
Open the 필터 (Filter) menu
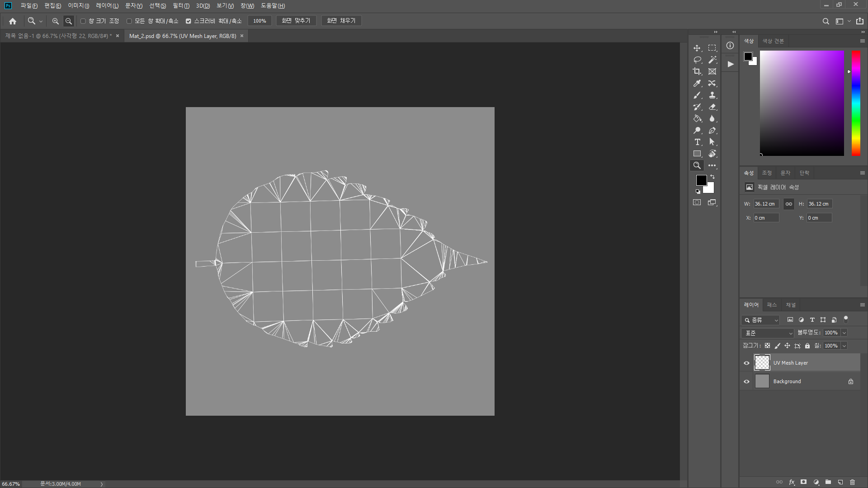click(181, 6)
